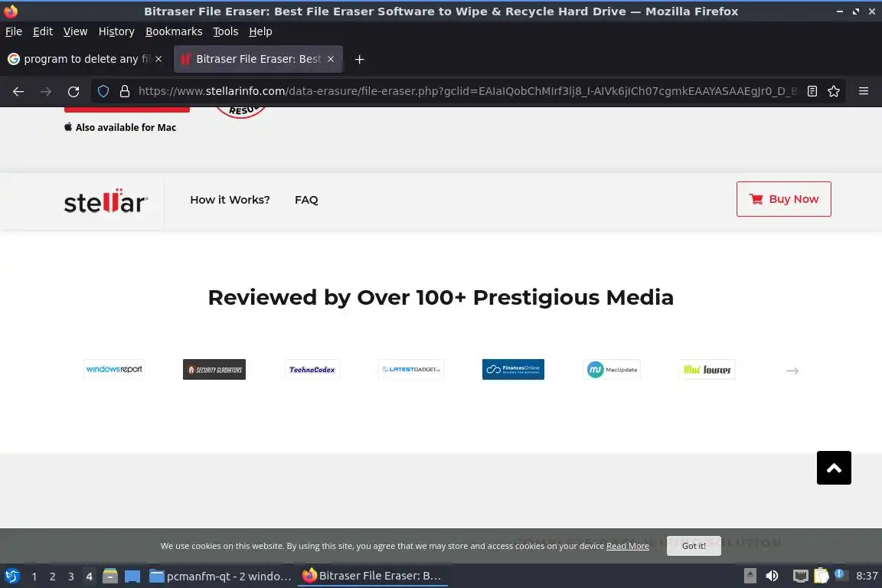Screen dimensions: 882x588
Task: Open the How it Works? link
Action: [x=230, y=200]
